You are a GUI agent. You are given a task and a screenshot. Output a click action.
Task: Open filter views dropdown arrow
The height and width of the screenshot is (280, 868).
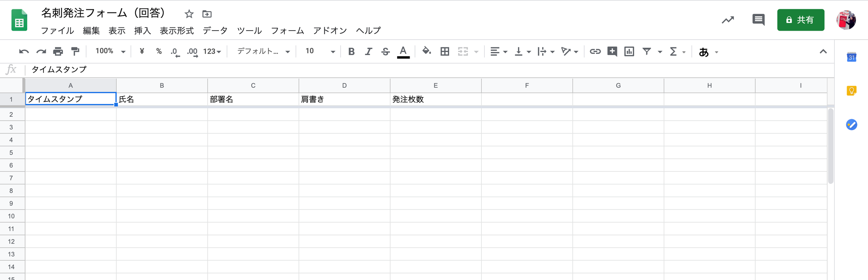tap(660, 52)
